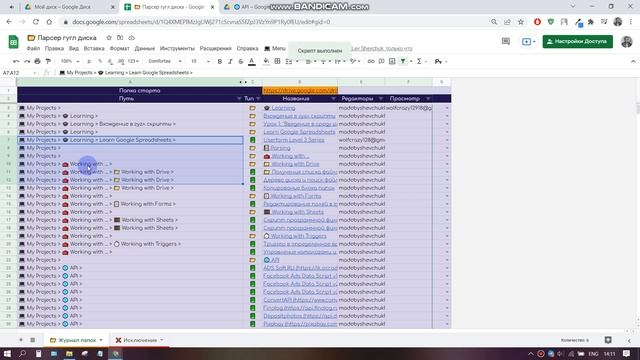Open the Explore button at bottom right

tap(608, 340)
